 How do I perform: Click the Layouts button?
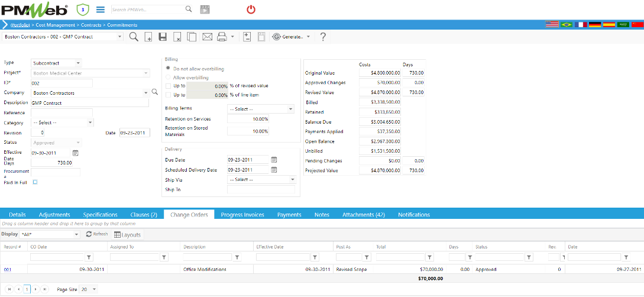pyautogui.click(x=127, y=235)
